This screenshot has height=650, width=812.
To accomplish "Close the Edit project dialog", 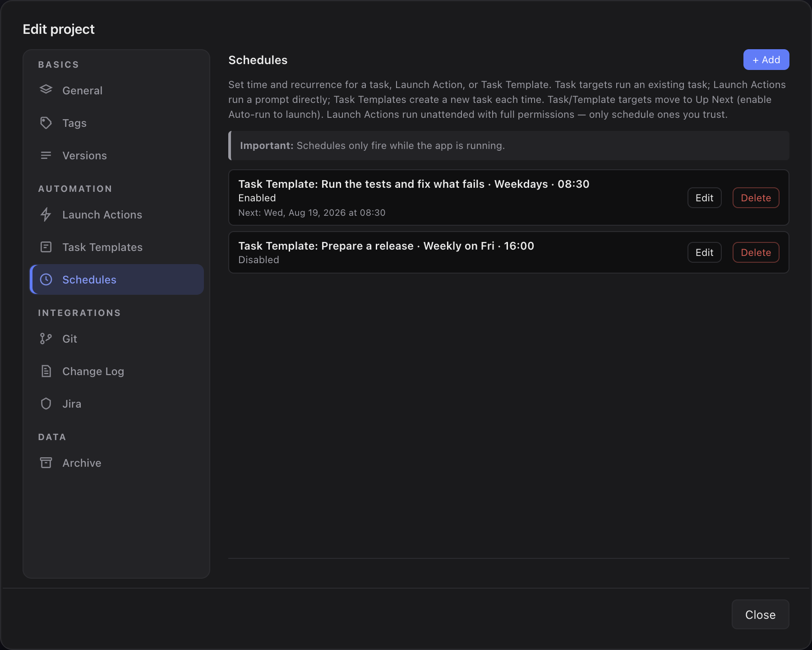I will [x=760, y=614].
